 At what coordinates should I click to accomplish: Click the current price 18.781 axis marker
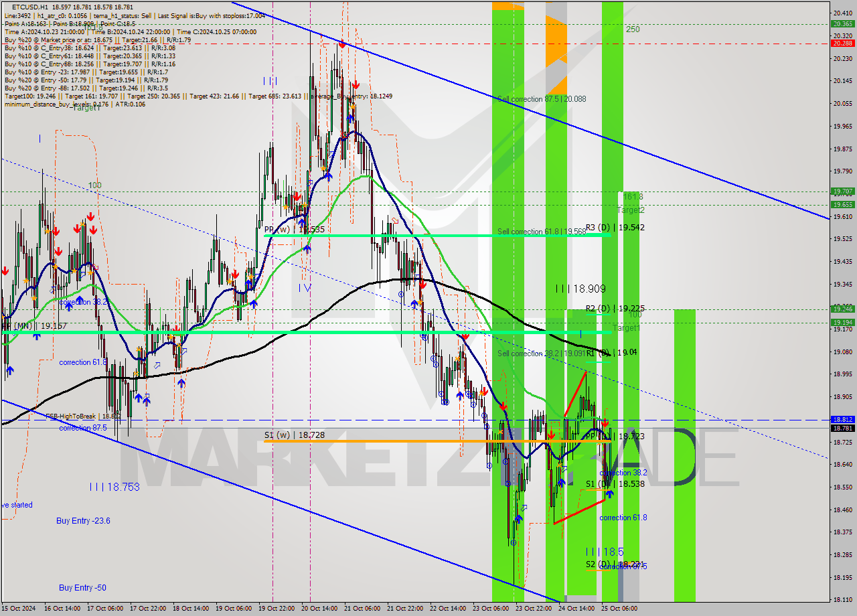(842, 428)
